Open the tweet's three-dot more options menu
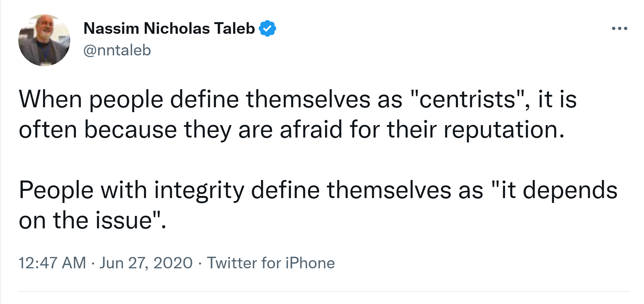Screen dimensions: 644x304 pyautogui.click(x=619, y=28)
